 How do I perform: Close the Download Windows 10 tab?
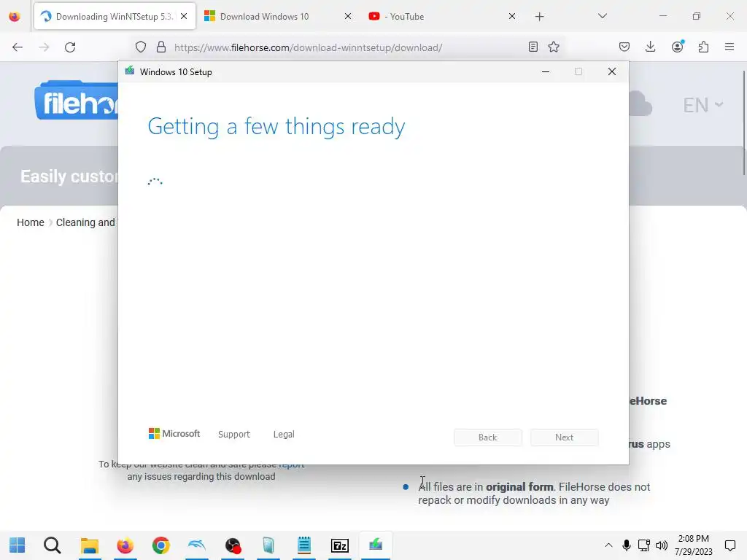[348, 16]
